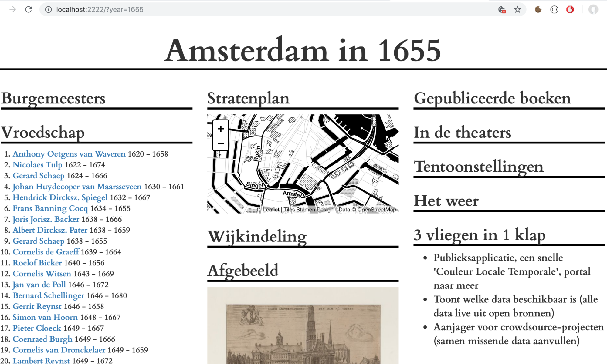Select Frans Banning Cocq from the Vroedschap list
The image size is (607, 364).
click(50, 208)
